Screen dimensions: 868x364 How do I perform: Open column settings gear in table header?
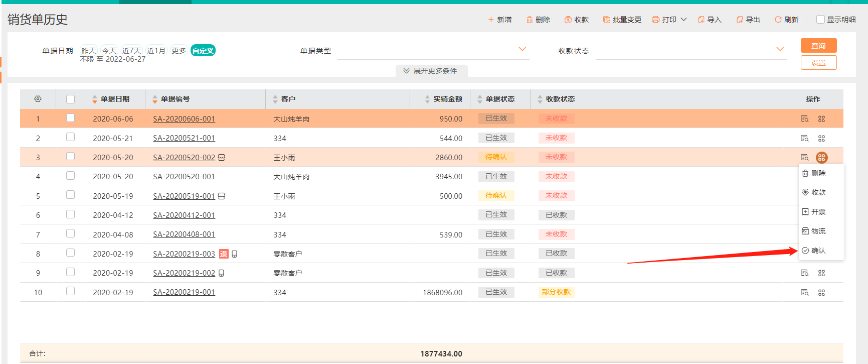[38, 99]
